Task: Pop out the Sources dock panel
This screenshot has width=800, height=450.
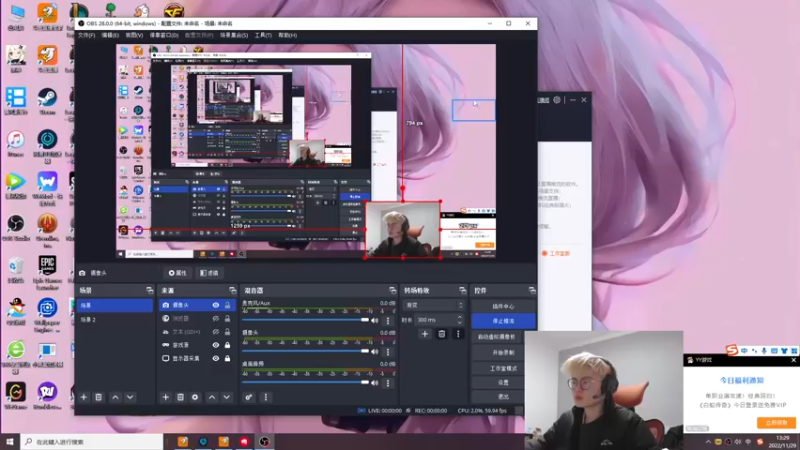Action: 233,290
